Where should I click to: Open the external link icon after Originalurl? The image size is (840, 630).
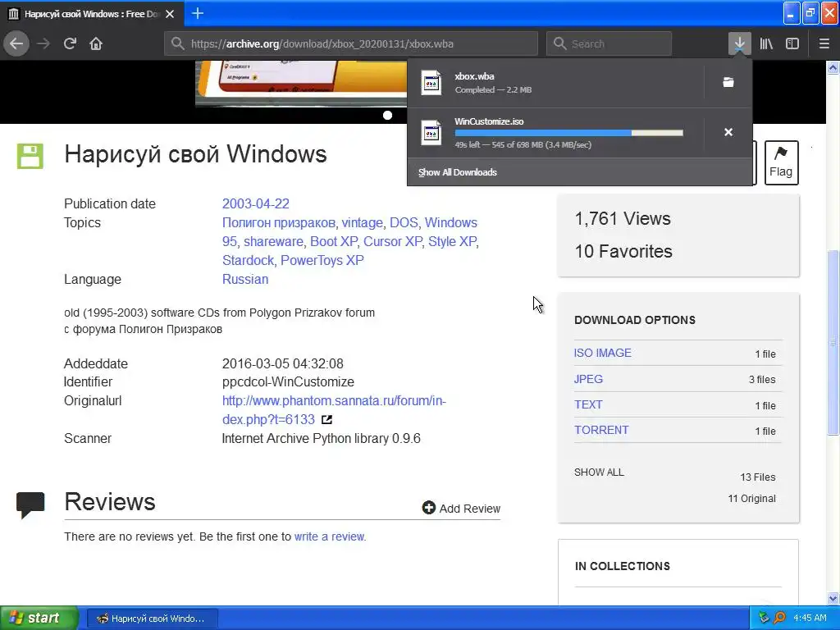[x=326, y=419]
